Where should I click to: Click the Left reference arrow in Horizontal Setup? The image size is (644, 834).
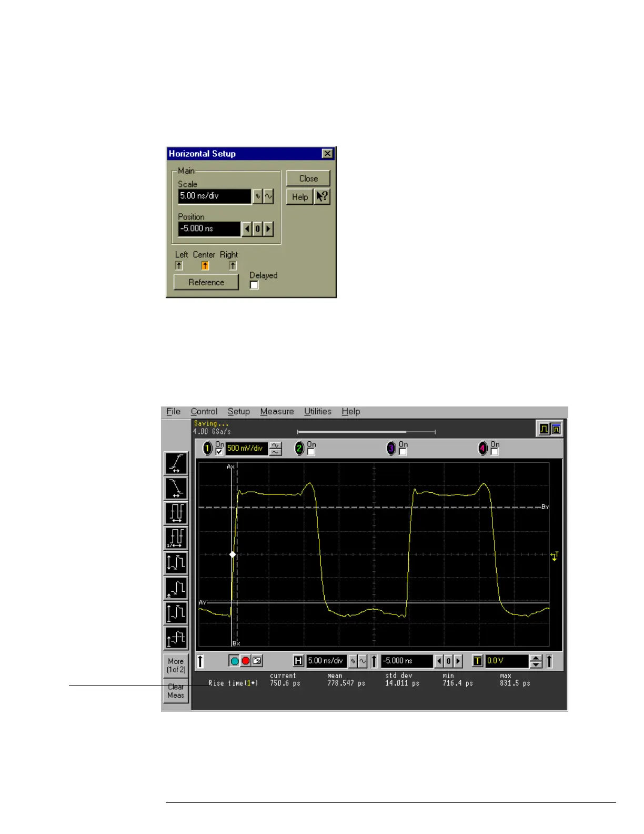179,266
